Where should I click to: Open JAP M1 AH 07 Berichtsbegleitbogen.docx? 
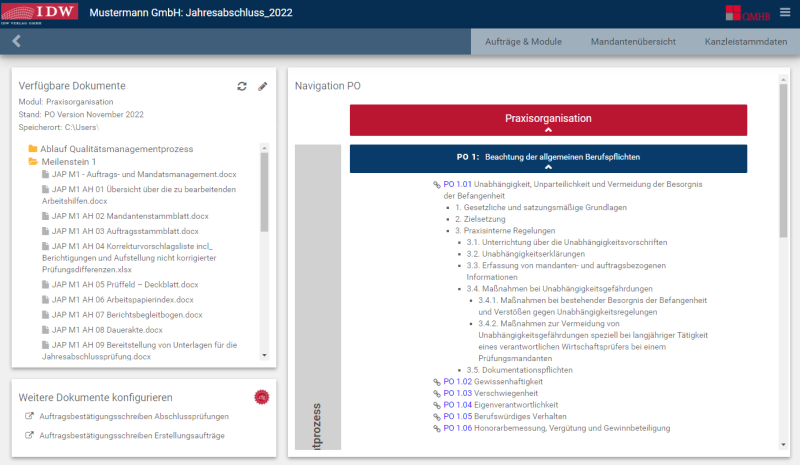122,315
